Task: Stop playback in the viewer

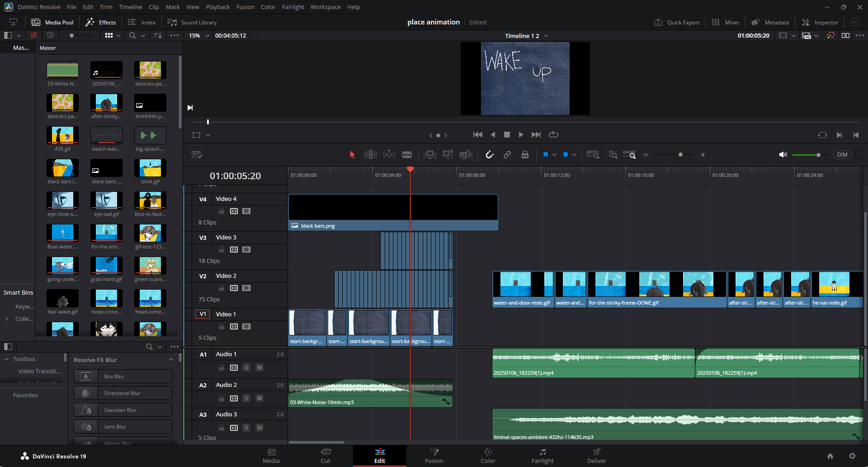Action: coord(507,135)
